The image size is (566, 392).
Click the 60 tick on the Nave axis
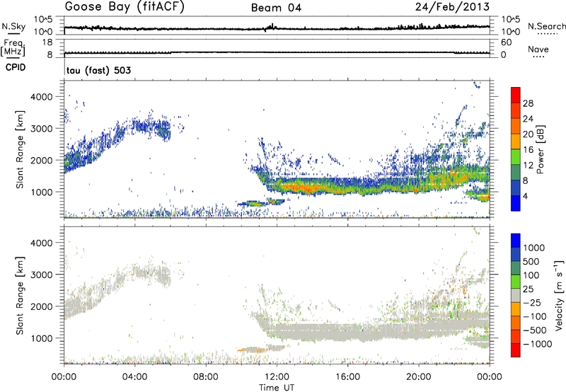tap(506, 42)
